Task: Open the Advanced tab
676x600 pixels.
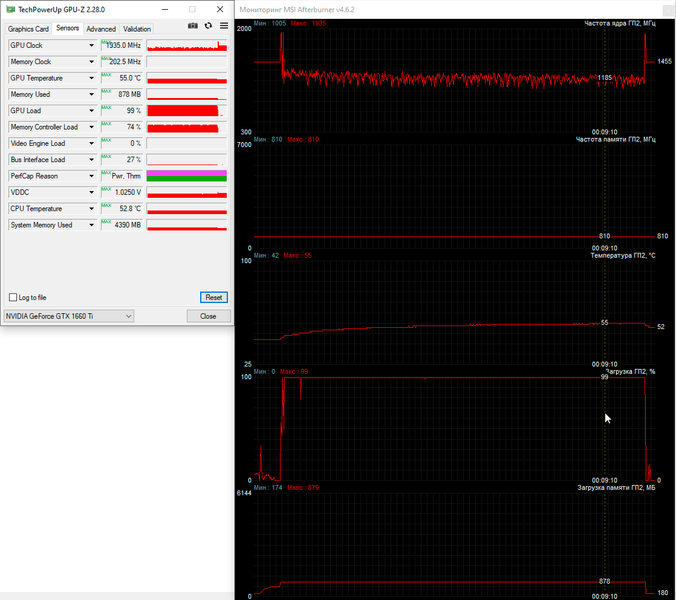Action: 101,29
